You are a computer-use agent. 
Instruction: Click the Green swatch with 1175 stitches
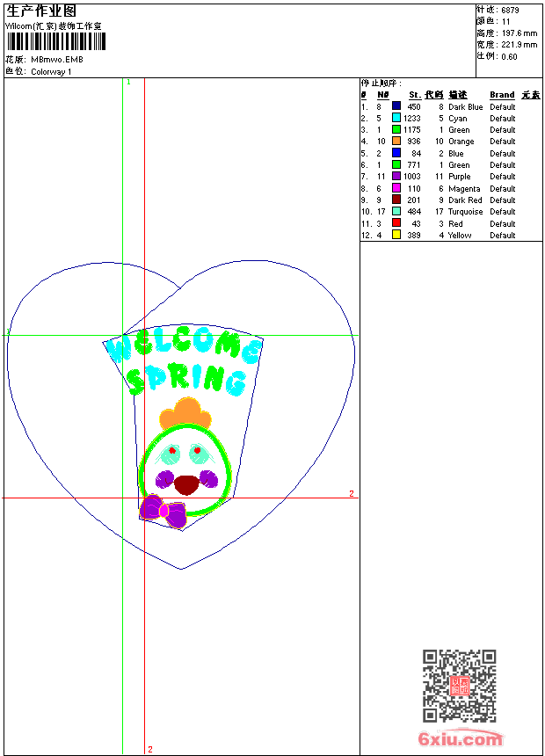click(396, 130)
